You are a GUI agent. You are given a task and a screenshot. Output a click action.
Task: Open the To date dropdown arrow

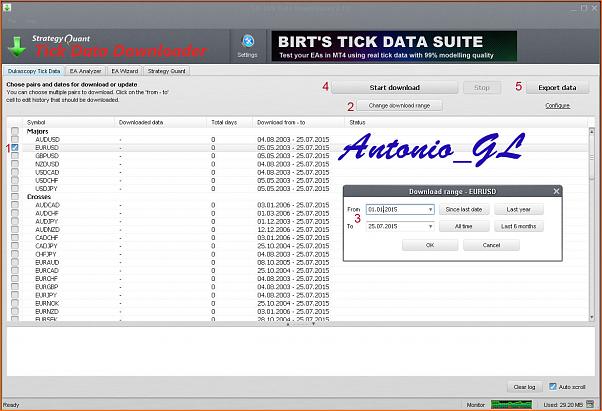click(430, 226)
